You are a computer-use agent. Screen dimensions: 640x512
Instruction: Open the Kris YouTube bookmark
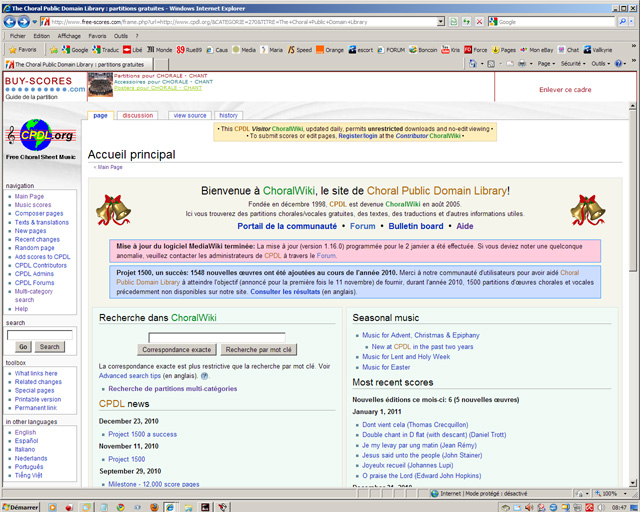click(451, 50)
